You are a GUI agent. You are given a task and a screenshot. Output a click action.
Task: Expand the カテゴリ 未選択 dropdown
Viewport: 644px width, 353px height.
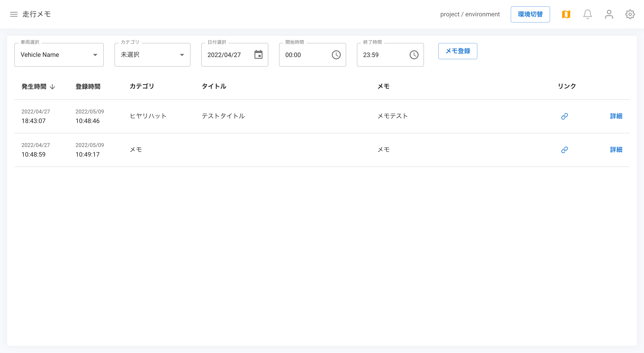(152, 55)
